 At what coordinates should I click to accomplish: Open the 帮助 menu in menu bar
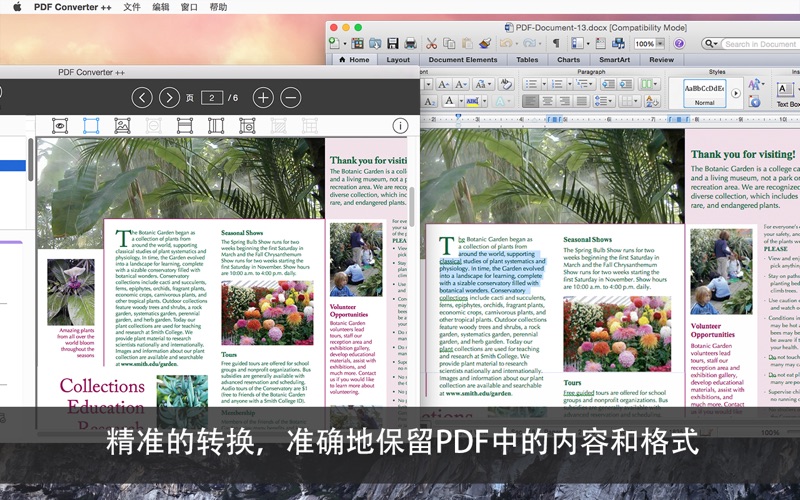218,7
